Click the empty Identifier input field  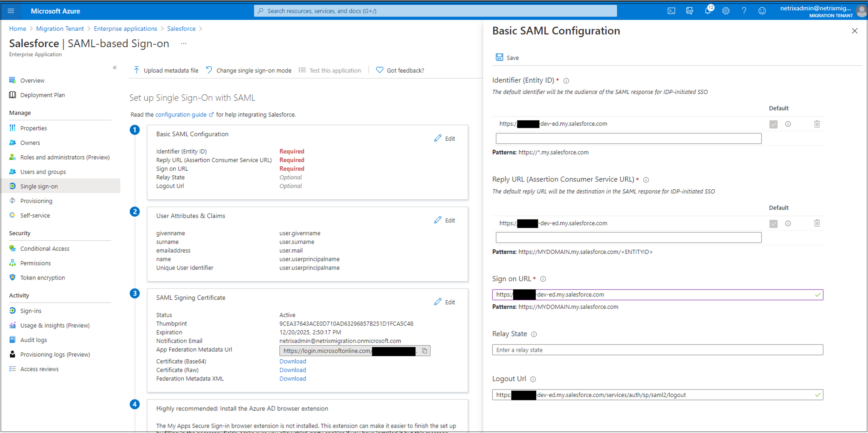628,139
